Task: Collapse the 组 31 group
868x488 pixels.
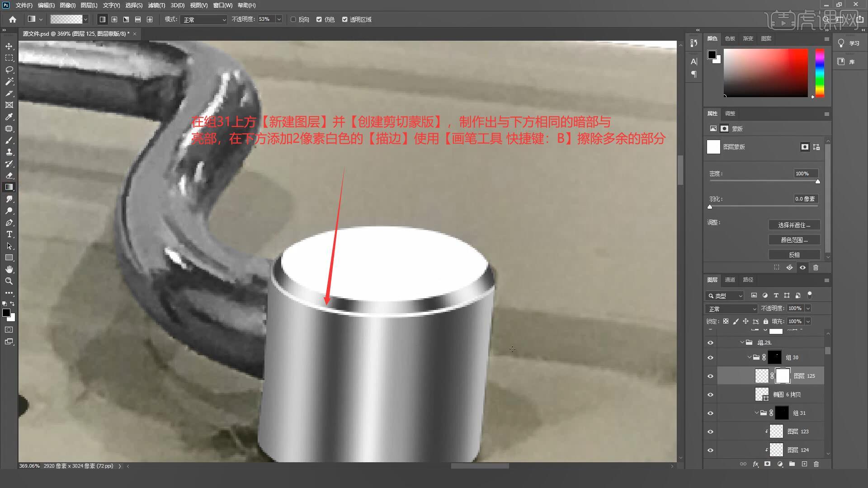Action: [x=756, y=413]
